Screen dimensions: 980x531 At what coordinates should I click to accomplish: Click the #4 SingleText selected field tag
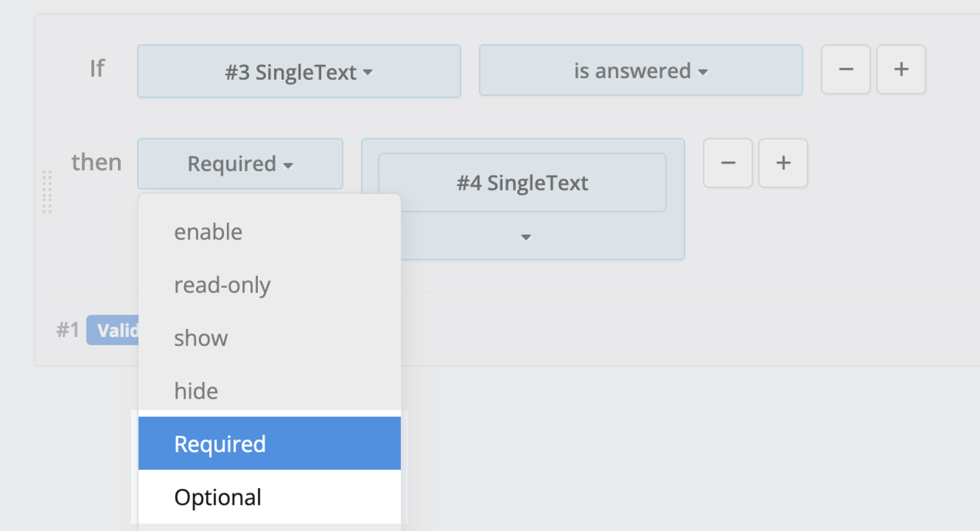tap(522, 183)
